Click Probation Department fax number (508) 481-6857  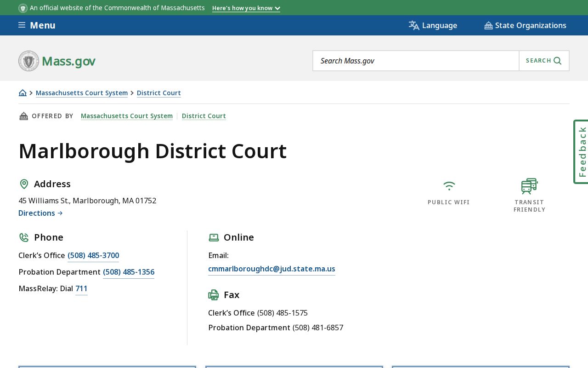(x=318, y=328)
